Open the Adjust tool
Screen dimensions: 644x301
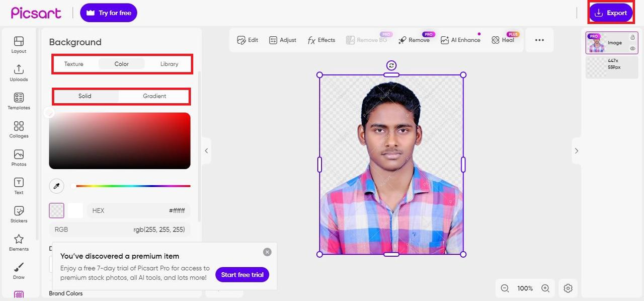coord(283,40)
